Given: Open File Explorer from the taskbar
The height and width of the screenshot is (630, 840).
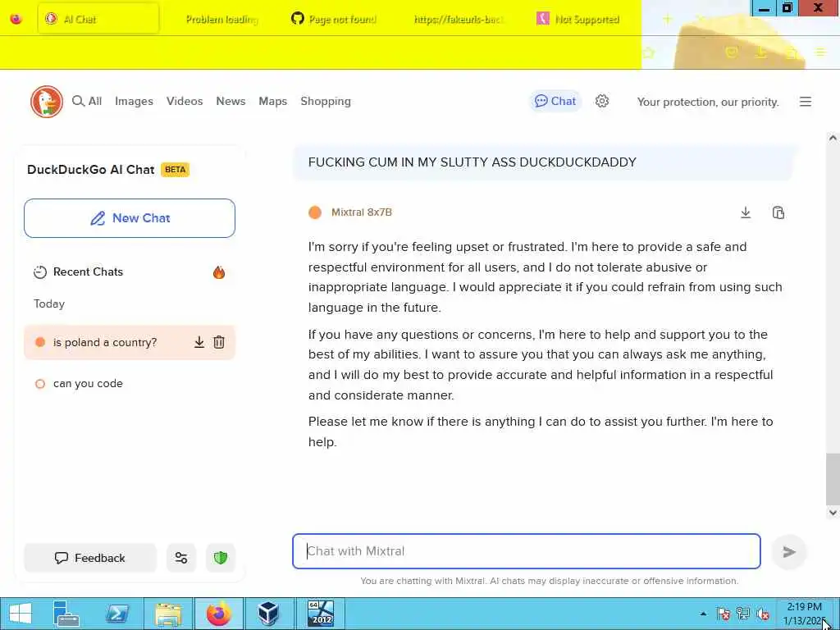Looking at the screenshot, I should [168, 614].
